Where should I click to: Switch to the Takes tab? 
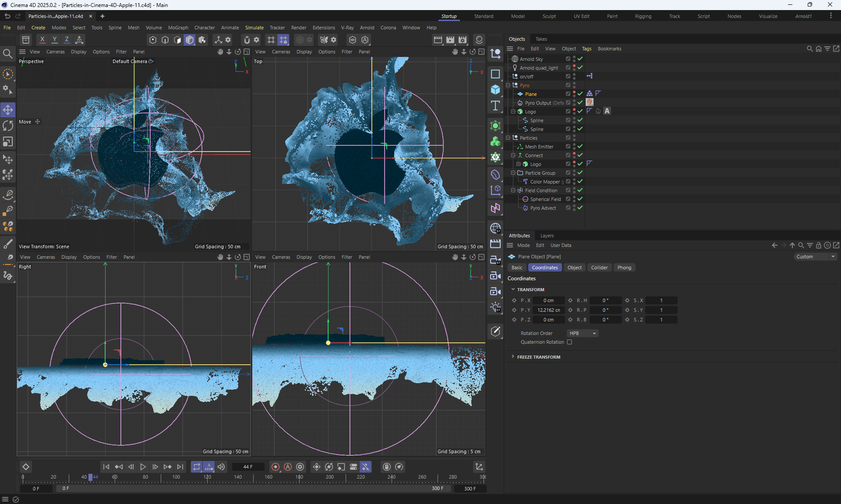[541, 39]
